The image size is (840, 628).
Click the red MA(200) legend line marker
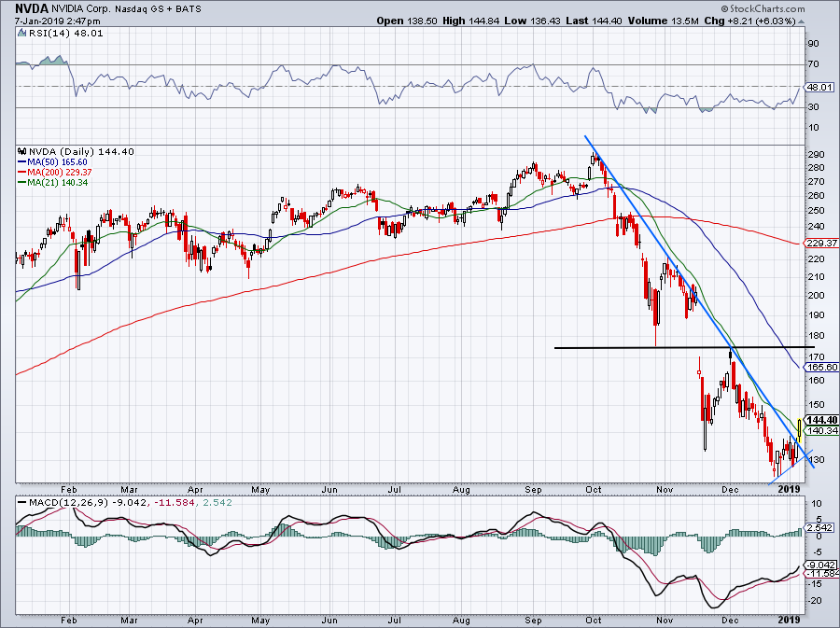21,173
